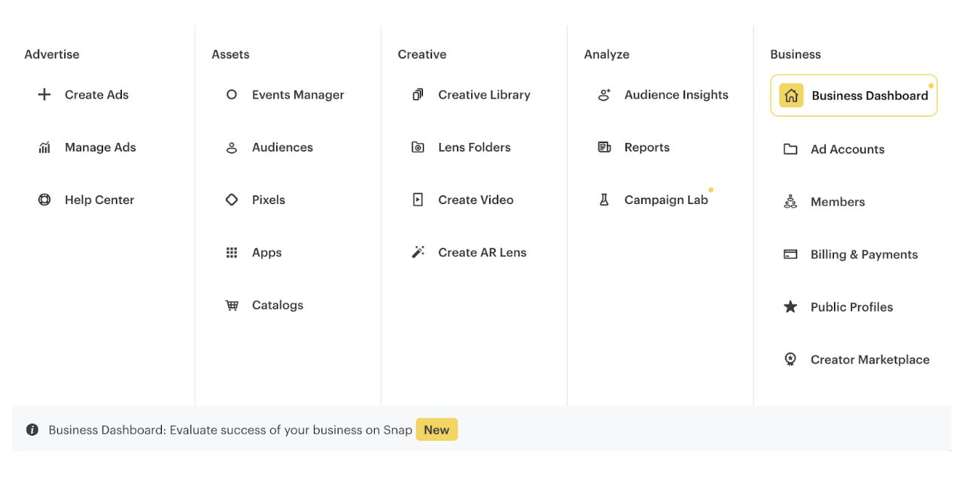Click the Public Profiles star icon
This screenshot has height=501, width=980.
790,307
